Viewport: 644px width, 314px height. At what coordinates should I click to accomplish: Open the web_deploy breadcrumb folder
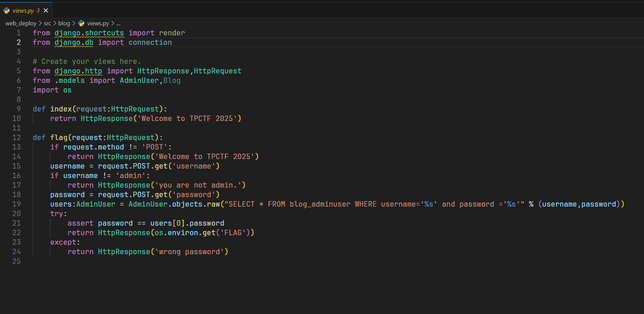click(21, 23)
